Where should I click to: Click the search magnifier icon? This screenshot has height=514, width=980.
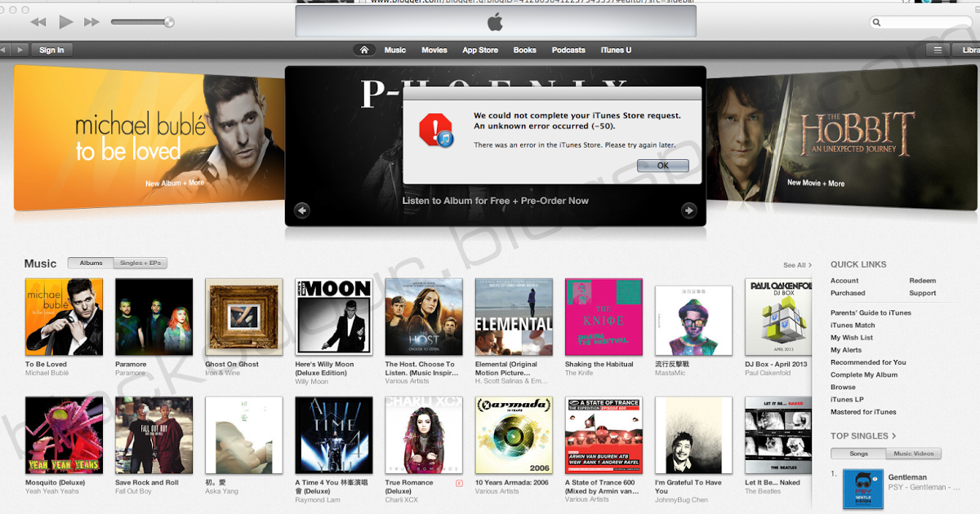(877, 23)
